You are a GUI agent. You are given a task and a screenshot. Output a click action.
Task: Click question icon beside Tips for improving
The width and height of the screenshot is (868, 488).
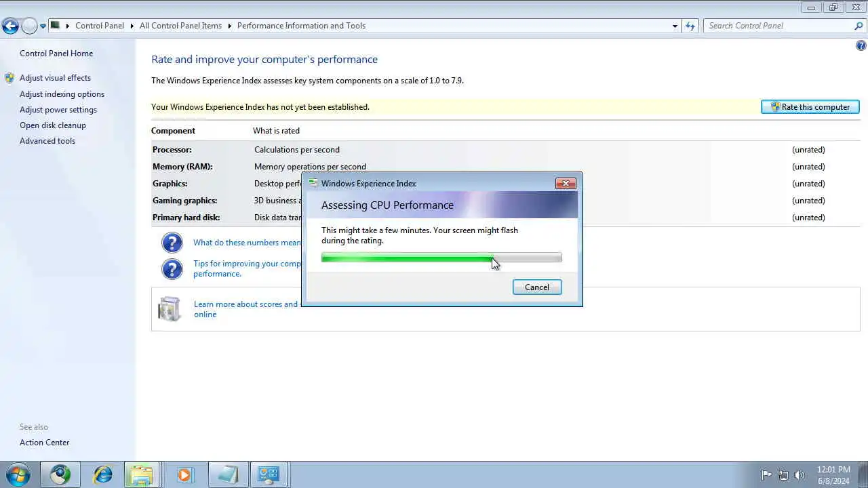click(x=172, y=268)
